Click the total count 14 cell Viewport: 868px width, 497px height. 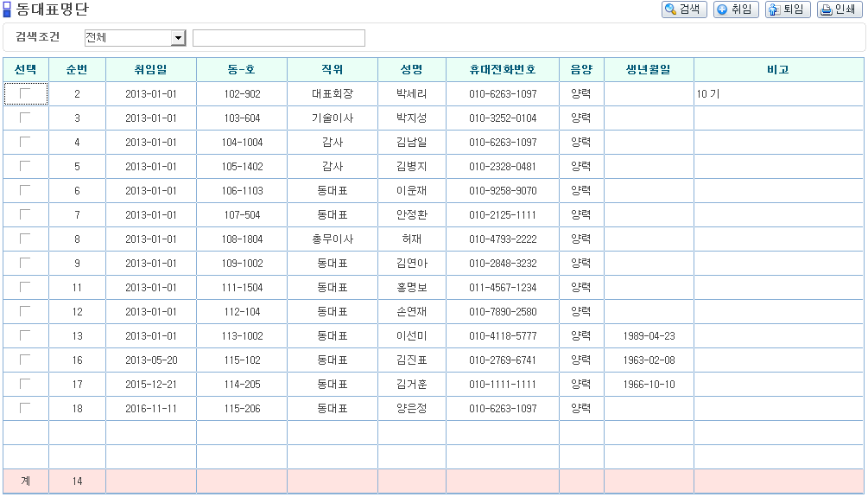pos(77,481)
